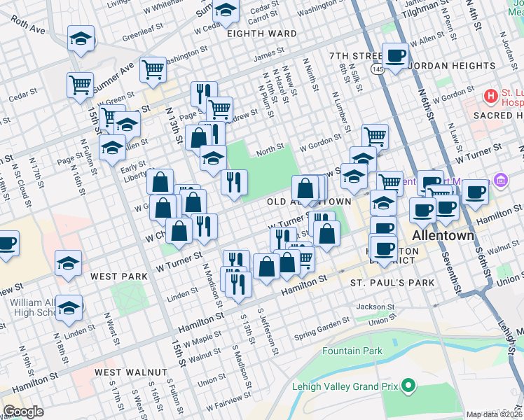
Task: Open the coffee marker next to Route 145 shield
Action: [x=395, y=57]
